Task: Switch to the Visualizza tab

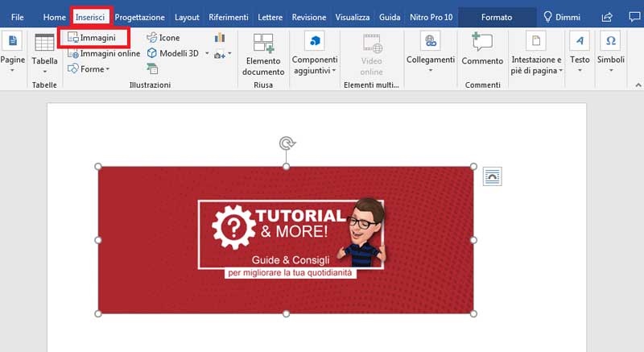Action: [x=353, y=17]
